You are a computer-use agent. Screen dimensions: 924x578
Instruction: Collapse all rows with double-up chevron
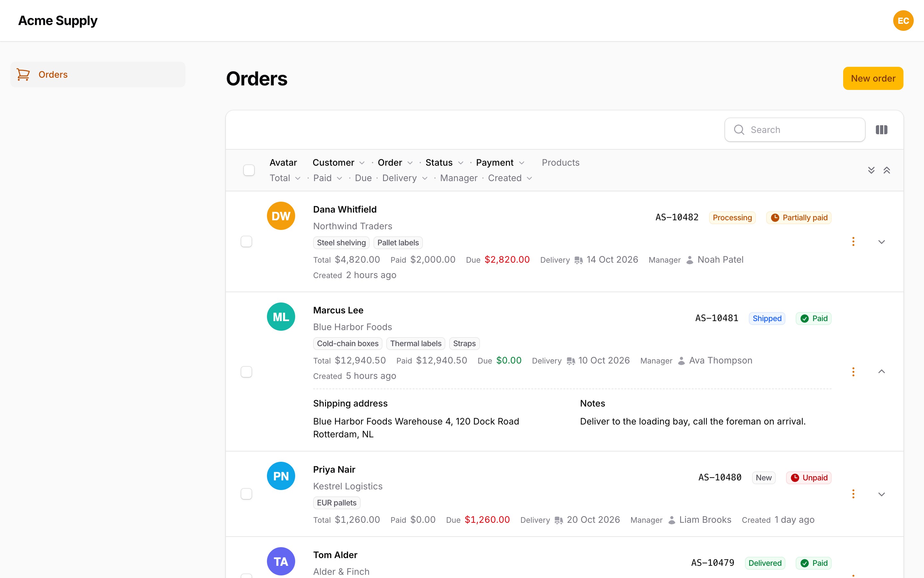[886, 170]
